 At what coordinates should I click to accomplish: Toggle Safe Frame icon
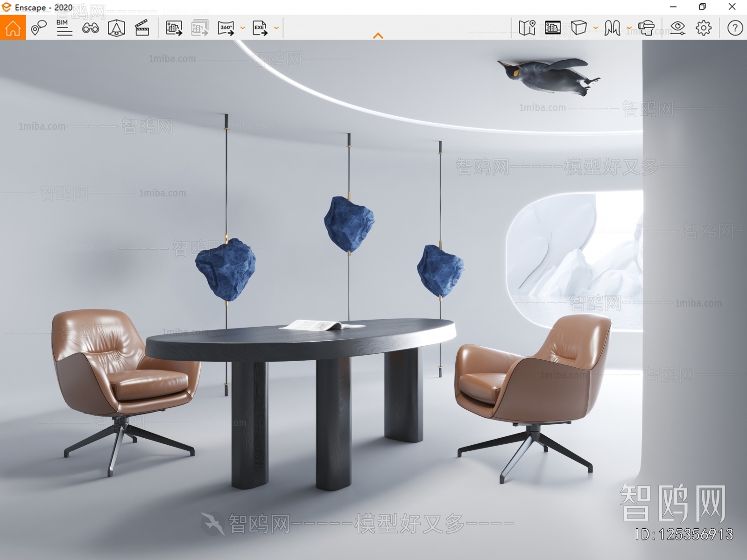[116, 28]
